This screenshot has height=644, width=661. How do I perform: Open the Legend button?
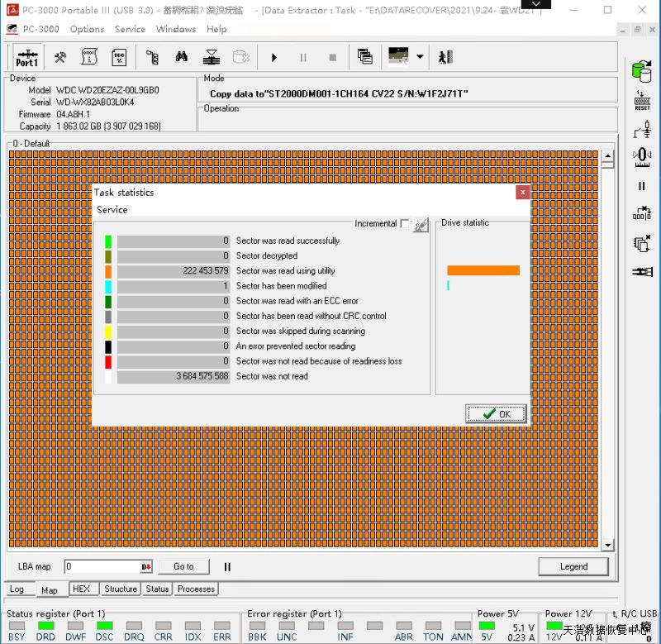[573, 566]
